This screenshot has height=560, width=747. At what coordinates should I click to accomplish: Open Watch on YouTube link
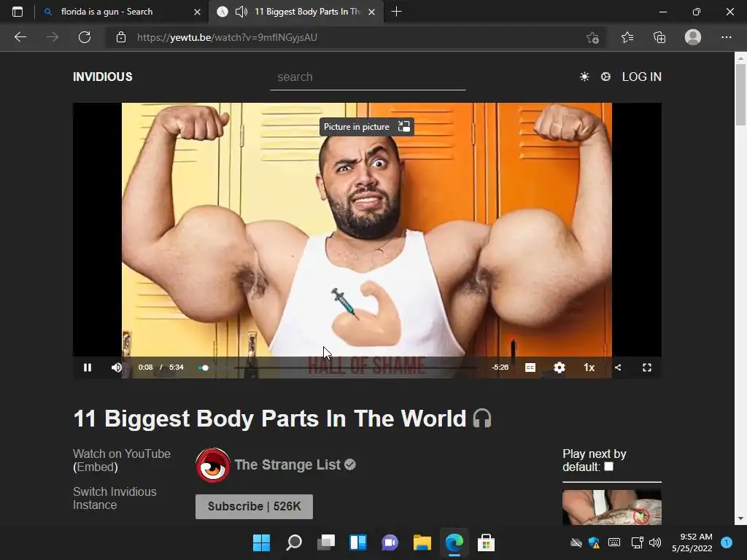pyautogui.click(x=122, y=454)
